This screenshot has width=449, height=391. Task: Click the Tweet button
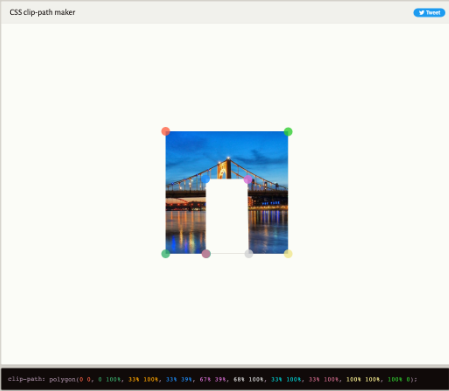coord(429,13)
